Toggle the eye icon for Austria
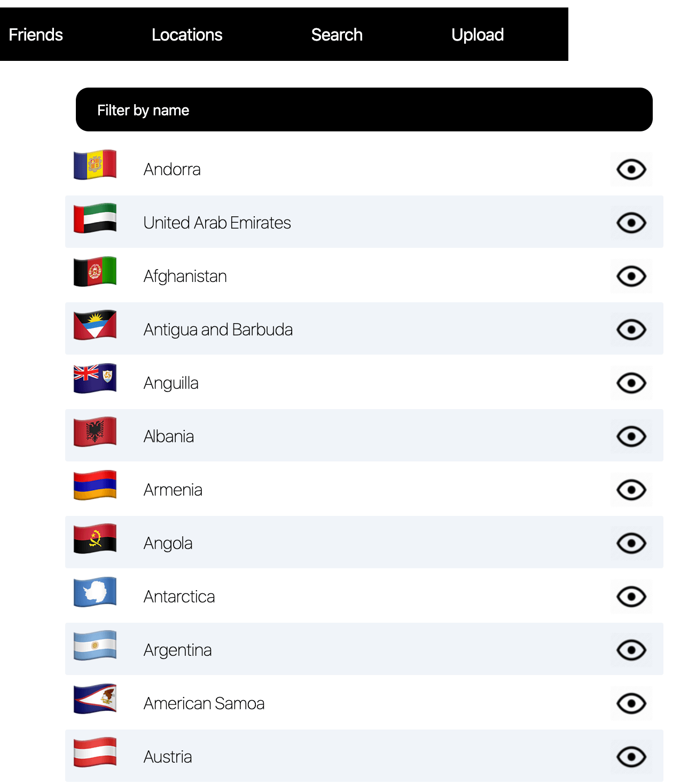Screen dimensions: 688x784 click(631, 757)
